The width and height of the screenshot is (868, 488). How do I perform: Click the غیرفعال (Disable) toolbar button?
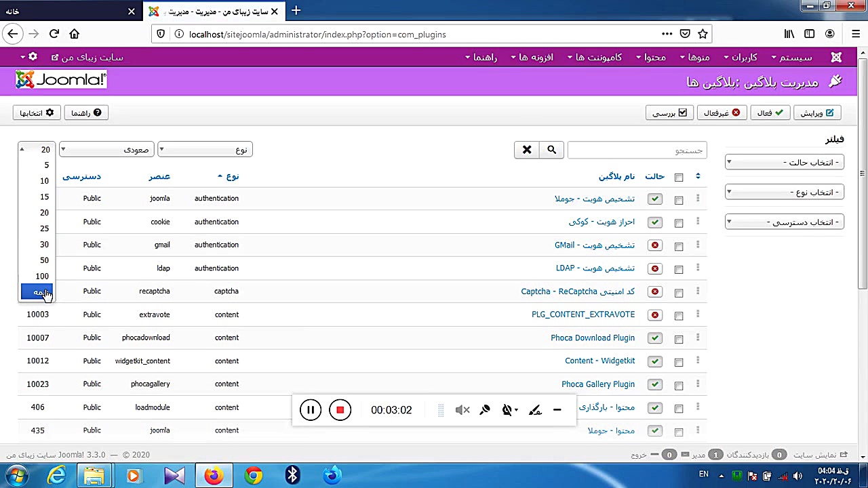pyautogui.click(x=722, y=113)
